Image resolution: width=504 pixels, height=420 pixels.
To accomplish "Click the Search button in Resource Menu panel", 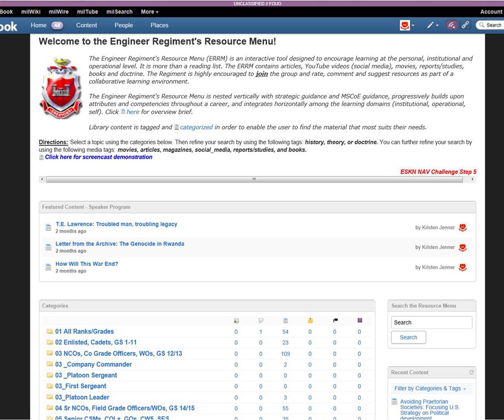I will click(409, 337).
